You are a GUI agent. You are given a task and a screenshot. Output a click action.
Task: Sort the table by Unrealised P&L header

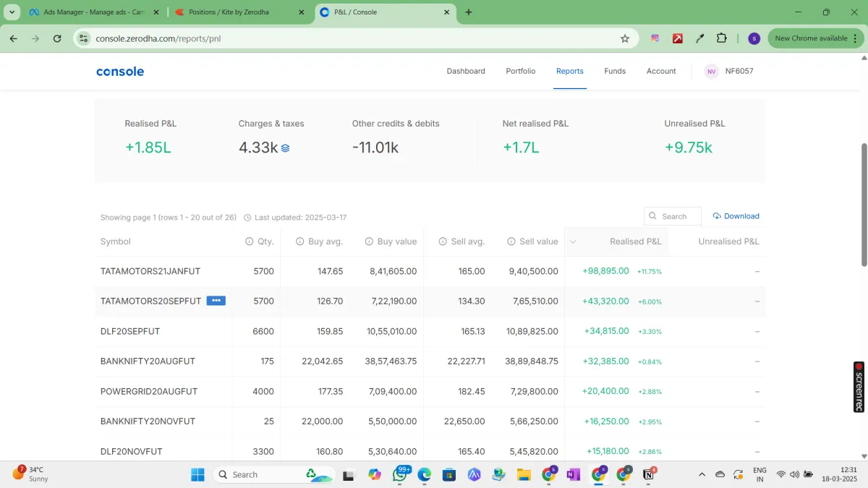[x=728, y=241]
